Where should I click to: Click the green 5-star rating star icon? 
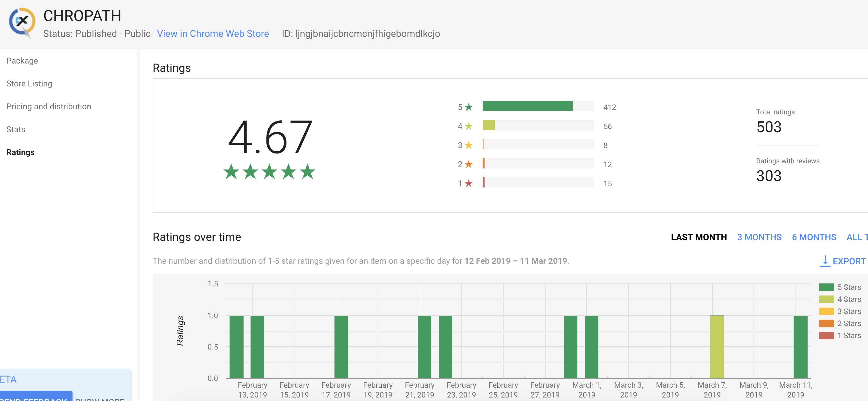pos(468,107)
